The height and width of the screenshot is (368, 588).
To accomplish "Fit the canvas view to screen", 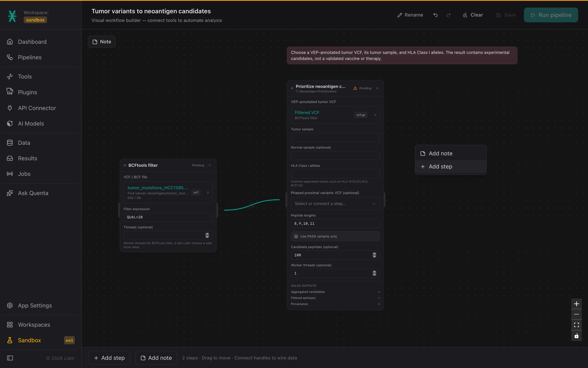I will click(x=576, y=325).
